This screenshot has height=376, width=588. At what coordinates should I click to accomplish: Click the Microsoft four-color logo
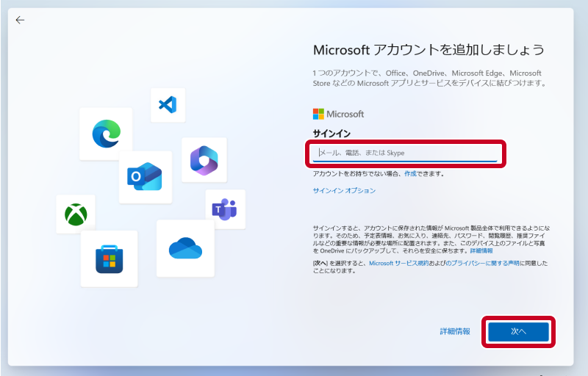[x=318, y=114]
